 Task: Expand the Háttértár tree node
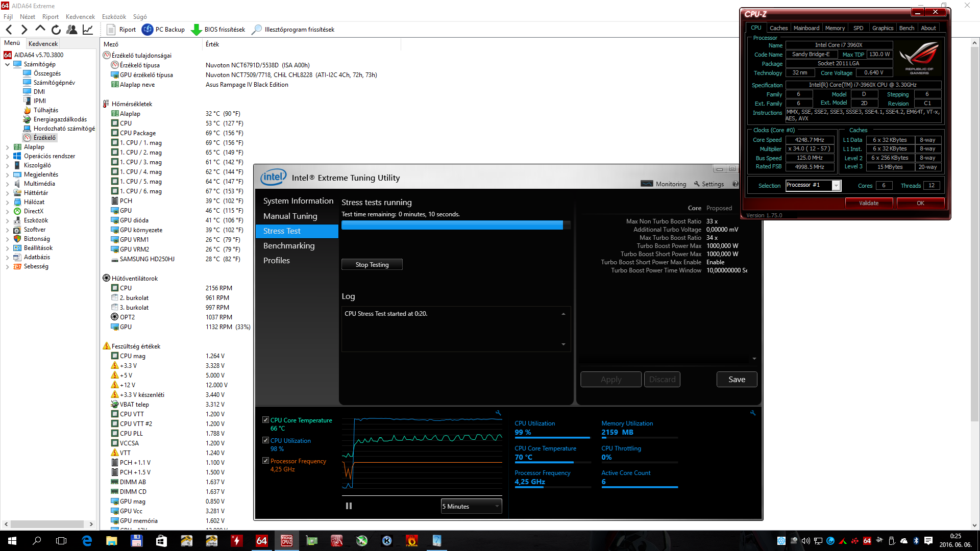click(x=8, y=193)
